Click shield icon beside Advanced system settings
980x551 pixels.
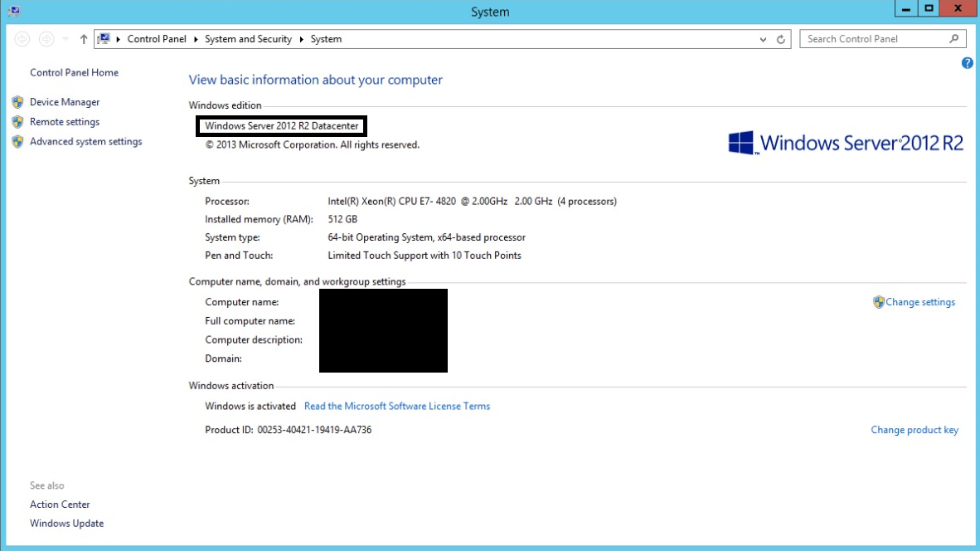click(17, 141)
